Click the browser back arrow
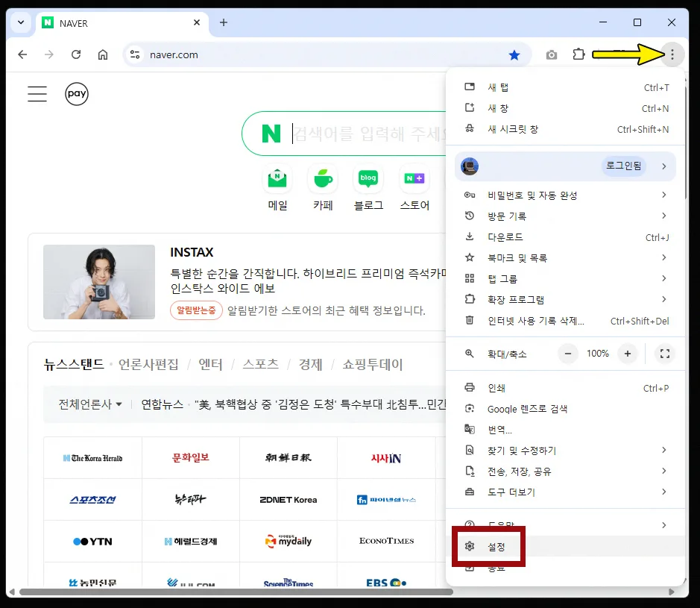Screen dimensions: 700x608 (22, 54)
